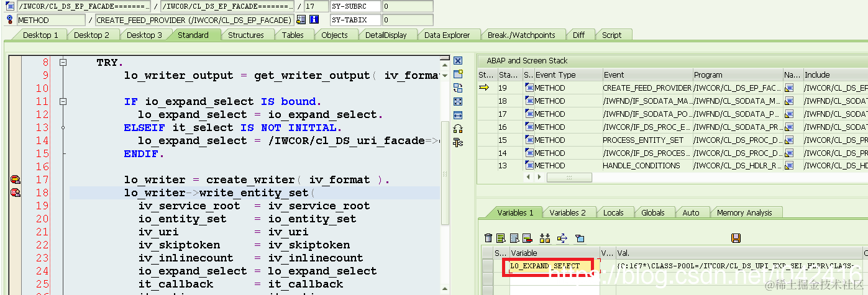868x295 pixels.
Task: Click the stack table scroll left arrow
Action: pyautogui.click(x=529, y=177)
